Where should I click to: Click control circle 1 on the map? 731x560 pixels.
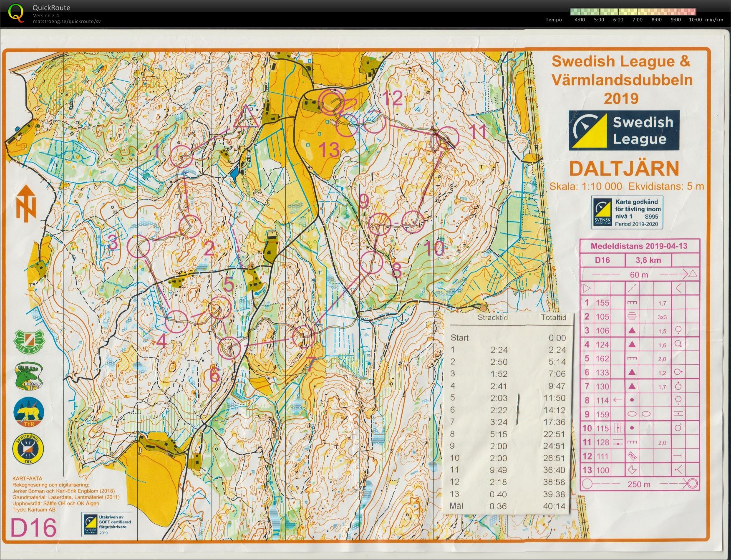[182, 156]
